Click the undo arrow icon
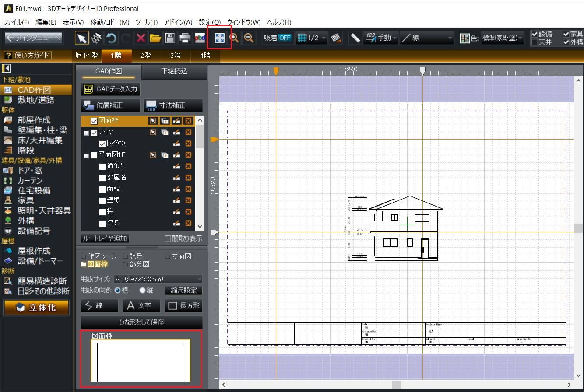Viewport: 584px width, 392px height. tap(111, 38)
